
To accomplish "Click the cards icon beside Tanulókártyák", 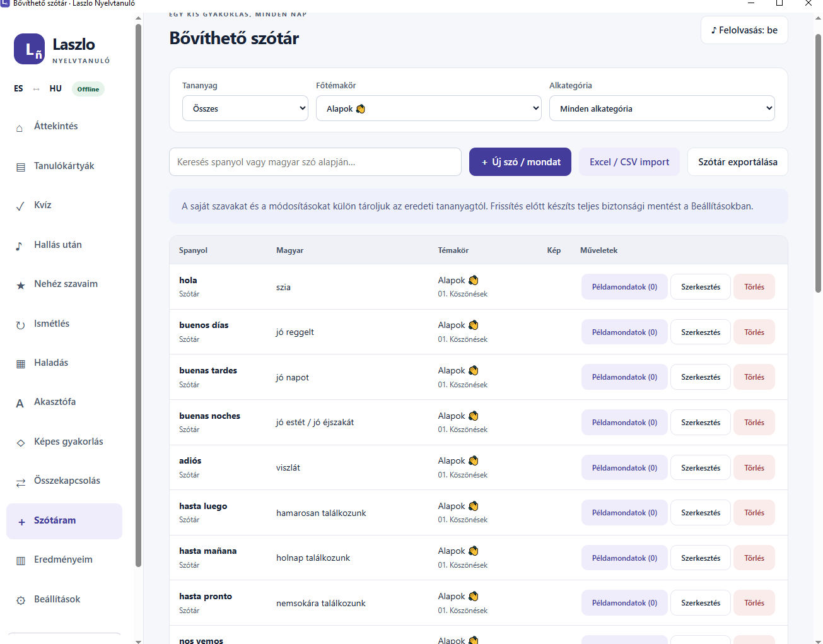I will [x=20, y=167].
